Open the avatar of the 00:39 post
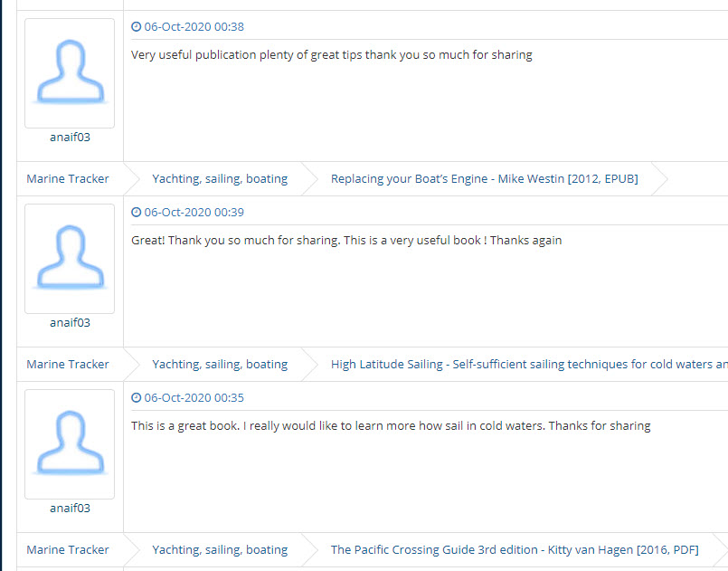The image size is (728, 571). [70, 259]
